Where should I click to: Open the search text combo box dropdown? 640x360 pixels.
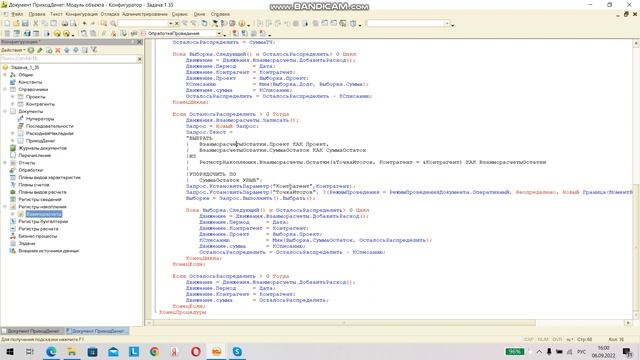171,24
